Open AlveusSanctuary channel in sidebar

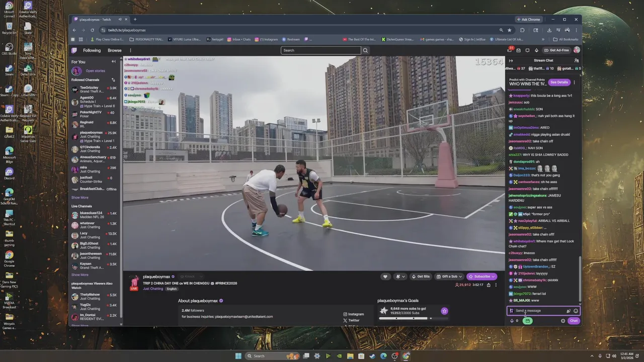pyautogui.click(x=94, y=159)
